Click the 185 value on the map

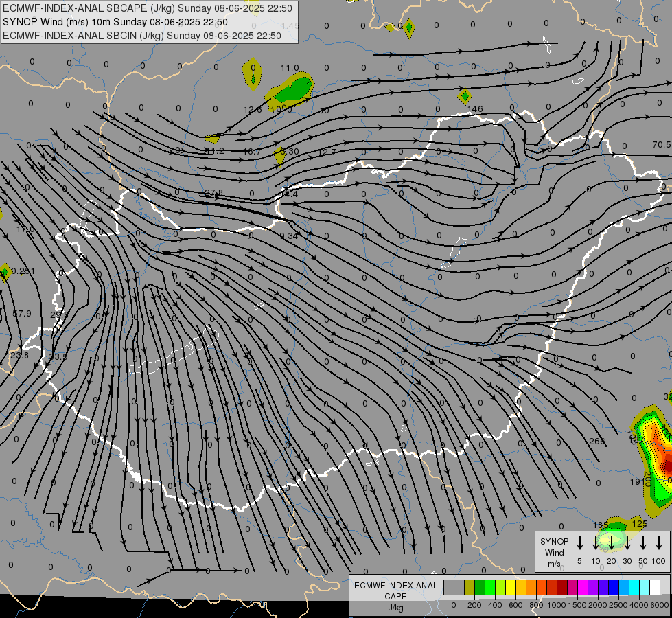(601, 525)
